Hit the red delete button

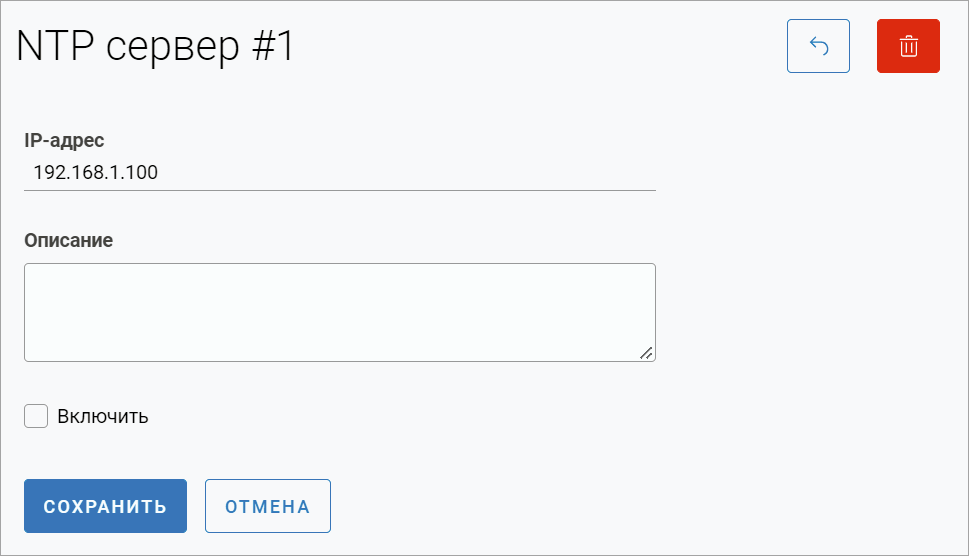[908, 46]
